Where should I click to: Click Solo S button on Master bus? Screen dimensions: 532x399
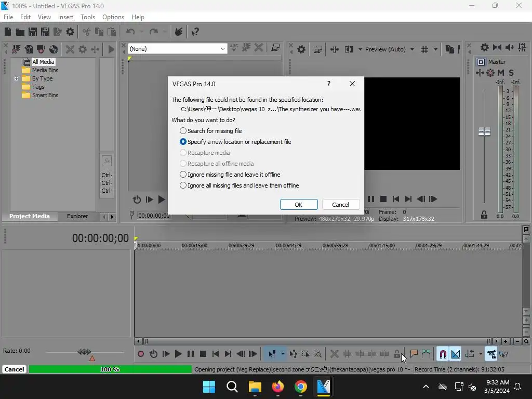511,73
